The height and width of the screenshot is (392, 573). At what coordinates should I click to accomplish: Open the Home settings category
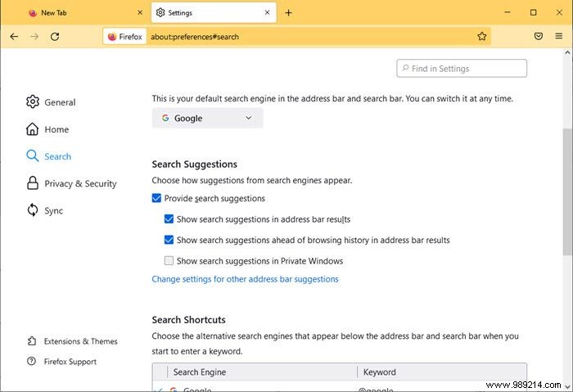[x=47, y=129]
